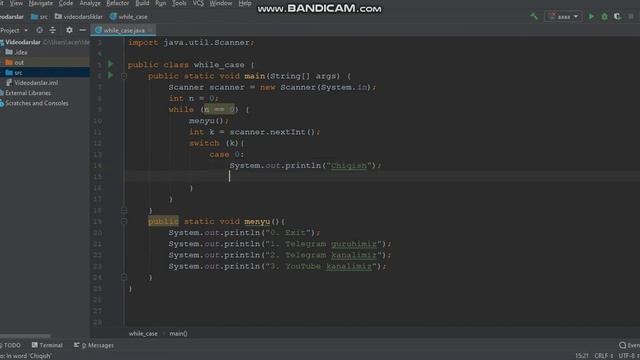Open Project panel settings gear
Image resolution: width=640 pixels, height=360 pixels.
[x=69, y=30]
